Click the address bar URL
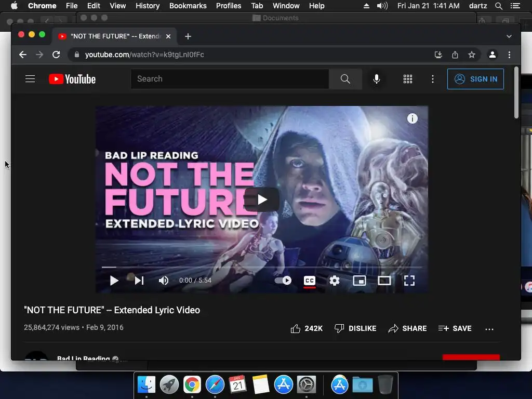 [x=144, y=55]
